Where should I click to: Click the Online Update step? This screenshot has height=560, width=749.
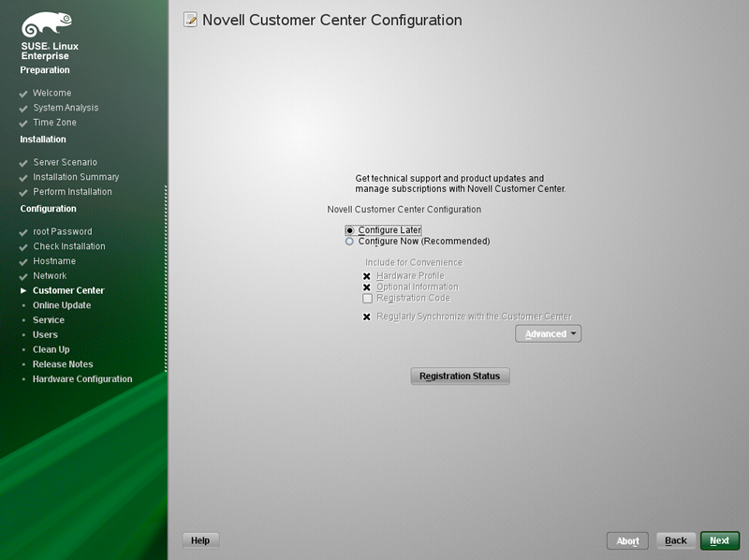pos(62,305)
